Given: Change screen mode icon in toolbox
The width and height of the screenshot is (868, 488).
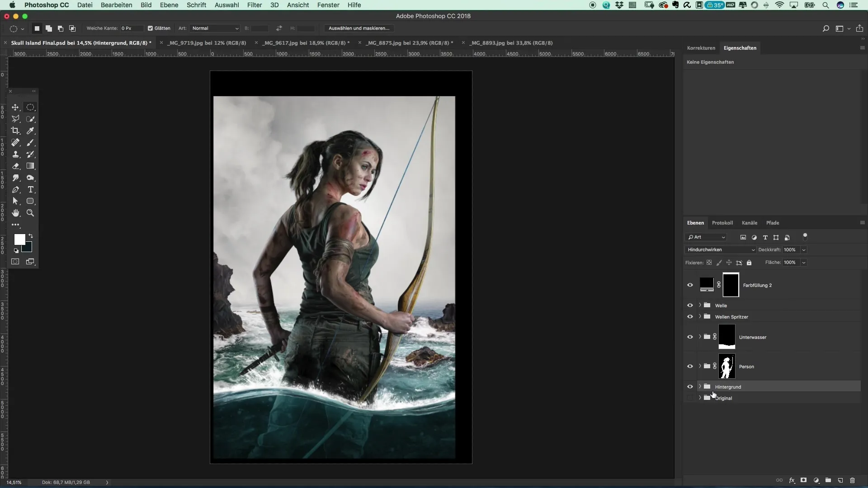Looking at the screenshot, I should tap(30, 262).
